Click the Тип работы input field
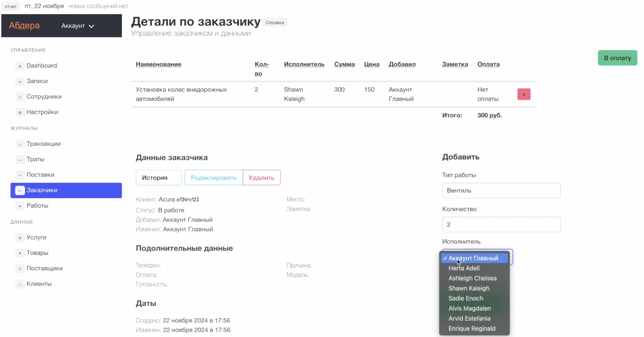This screenshot has height=337, width=644. click(x=501, y=191)
